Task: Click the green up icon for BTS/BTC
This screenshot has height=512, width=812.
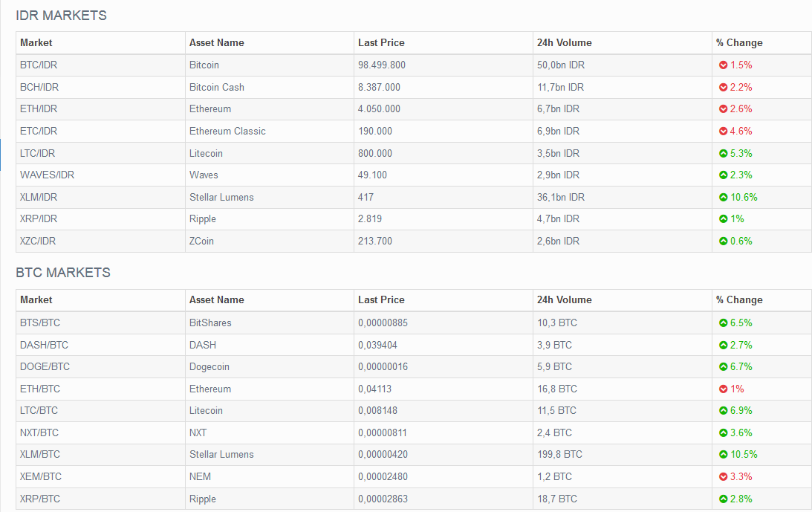Action: tap(723, 323)
